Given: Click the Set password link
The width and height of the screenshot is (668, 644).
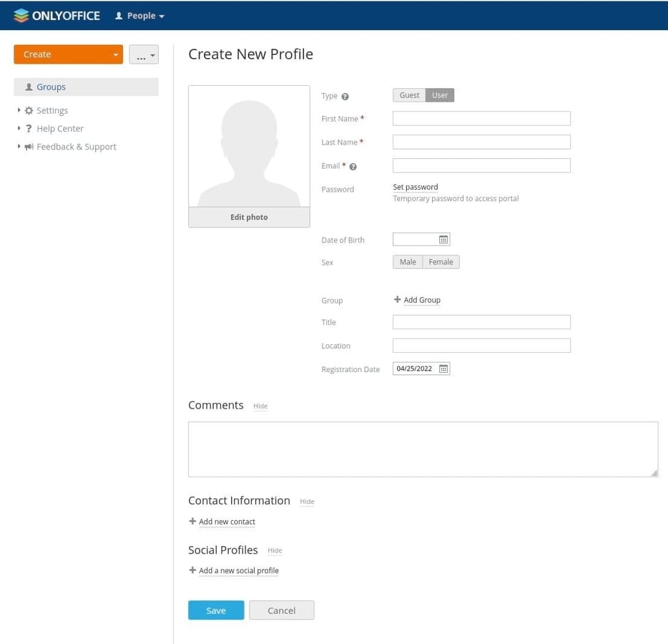Looking at the screenshot, I should (416, 187).
